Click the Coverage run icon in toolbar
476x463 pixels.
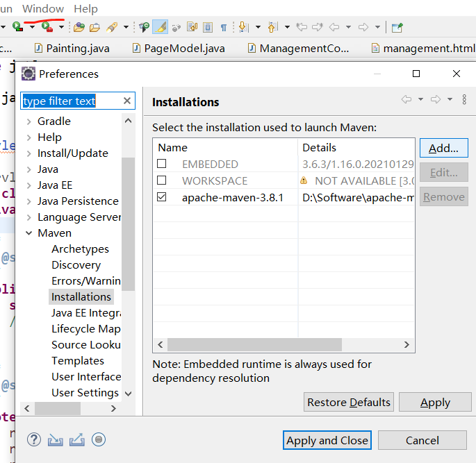pos(17,27)
